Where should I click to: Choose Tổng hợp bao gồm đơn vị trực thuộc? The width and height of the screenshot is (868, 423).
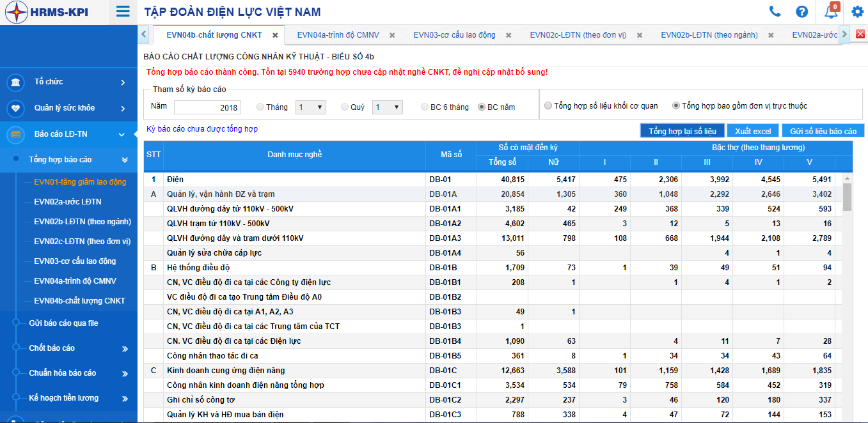676,106
